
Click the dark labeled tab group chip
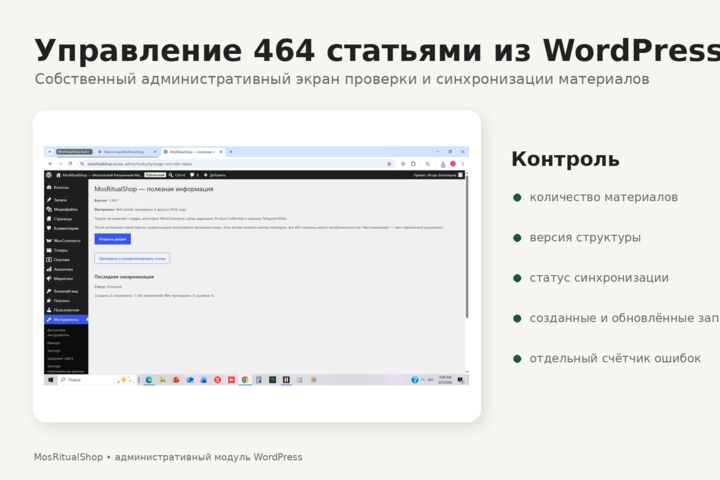tap(74, 152)
